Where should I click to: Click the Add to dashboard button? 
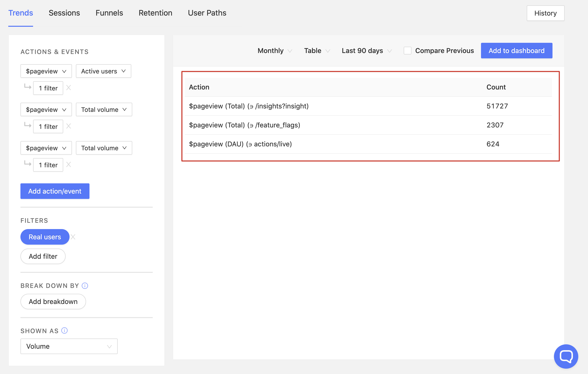(516, 51)
